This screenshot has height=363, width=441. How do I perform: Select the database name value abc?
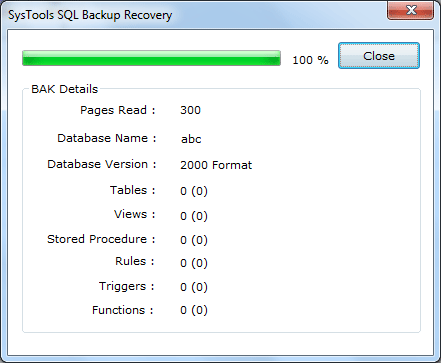191,139
